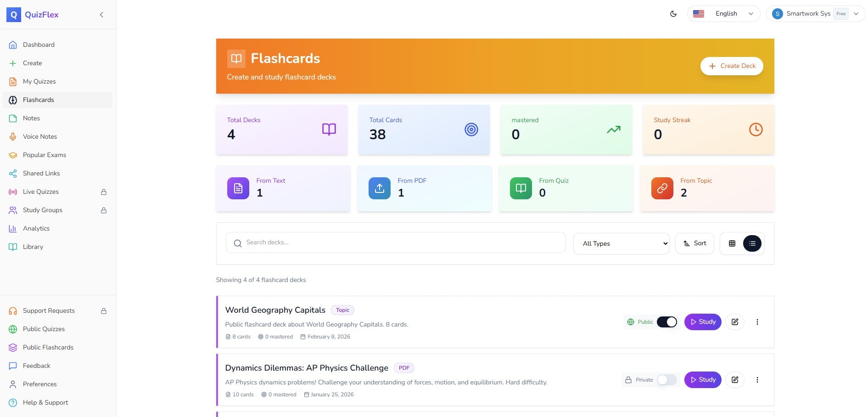The width and height of the screenshot is (868, 417).
Task: Select the Flashcards icon in the sidebar
Action: click(x=12, y=100)
